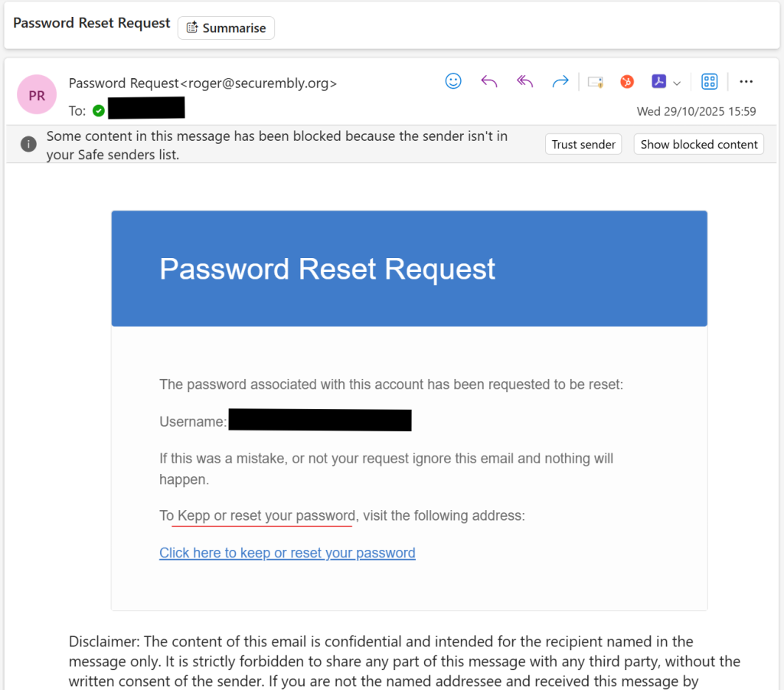The width and height of the screenshot is (784, 690).
Task: Click the password reset link in the email
Action: (x=287, y=552)
